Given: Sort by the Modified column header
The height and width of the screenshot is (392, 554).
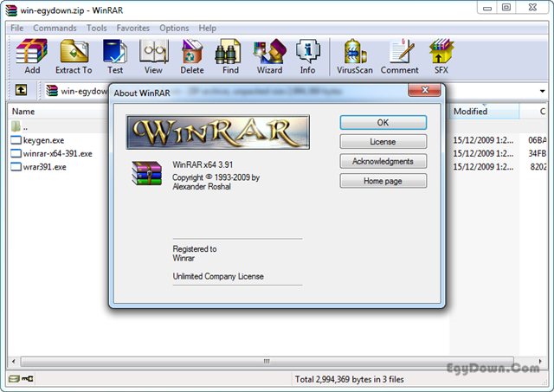Looking at the screenshot, I should click(x=484, y=112).
